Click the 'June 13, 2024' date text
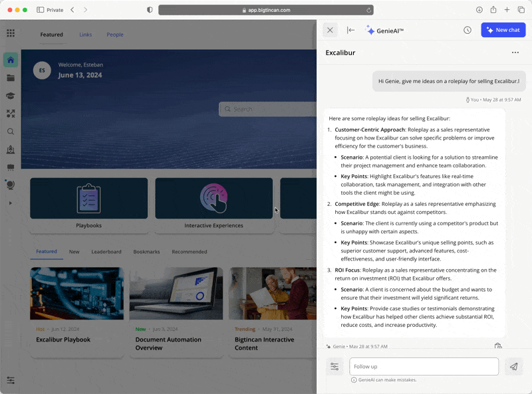 point(80,75)
